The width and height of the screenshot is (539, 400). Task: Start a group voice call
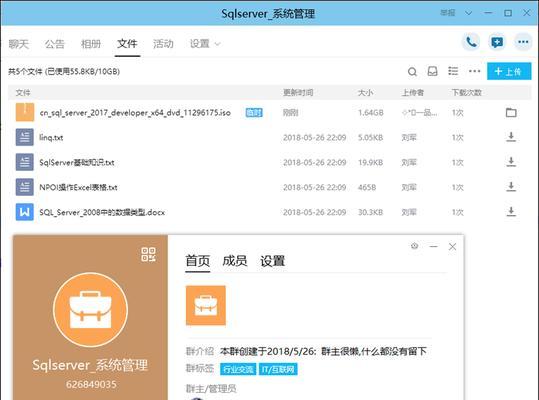[471, 42]
